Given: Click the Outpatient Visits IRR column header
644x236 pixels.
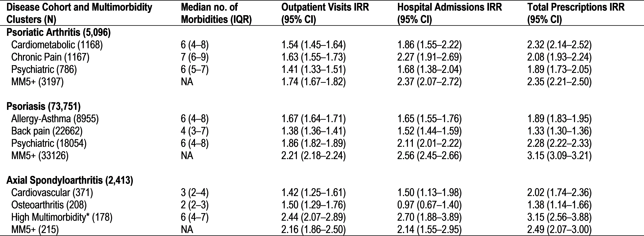Looking at the screenshot, I should (x=325, y=13).
